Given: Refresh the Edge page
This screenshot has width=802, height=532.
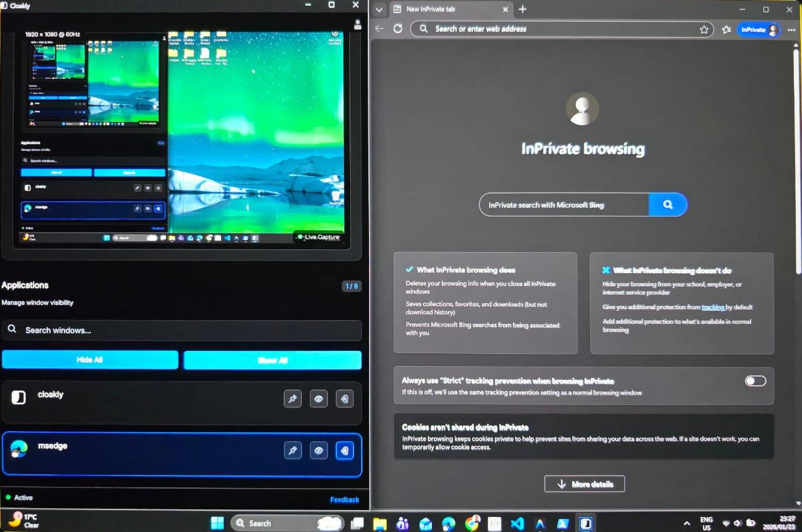Looking at the screenshot, I should pos(397,29).
